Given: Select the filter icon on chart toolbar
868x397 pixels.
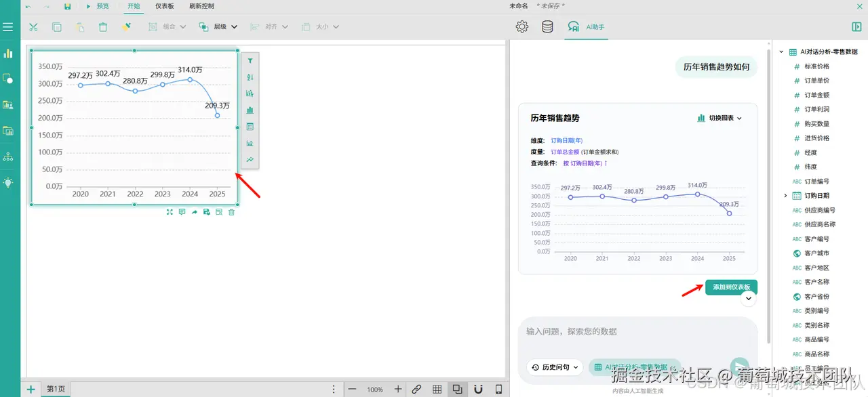Looking at the screenshot, I should 250,60.
